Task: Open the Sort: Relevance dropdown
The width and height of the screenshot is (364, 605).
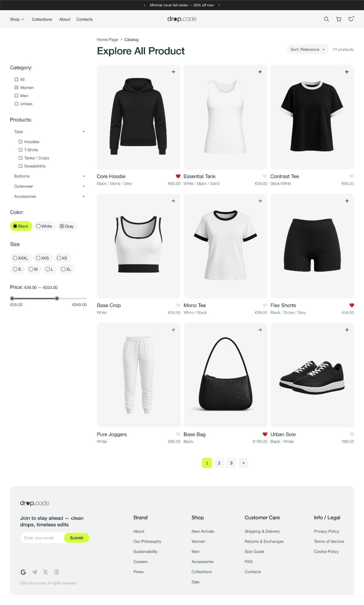Action: pyautogui.click(x=307, y=49)
